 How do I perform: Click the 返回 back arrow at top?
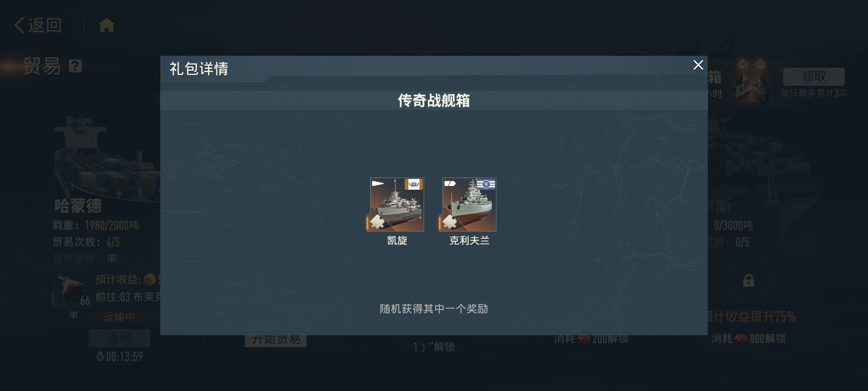tap(38, 25)
